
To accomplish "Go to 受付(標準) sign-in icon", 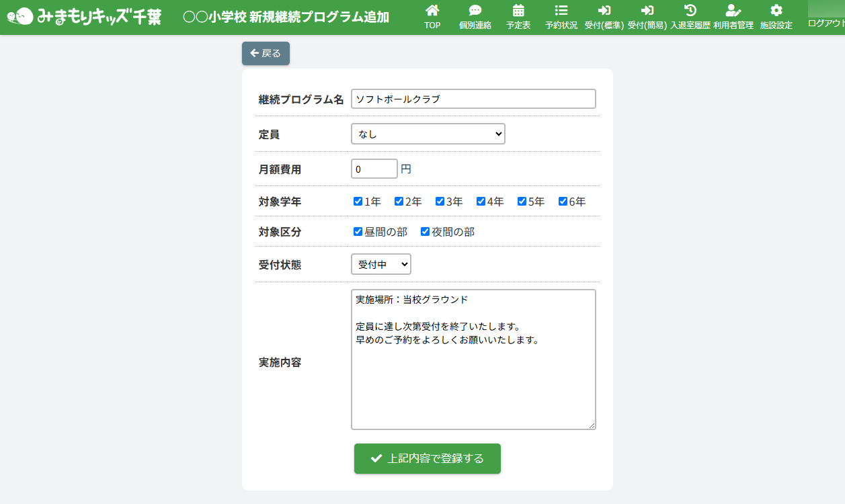I will (x=604, y=11).
